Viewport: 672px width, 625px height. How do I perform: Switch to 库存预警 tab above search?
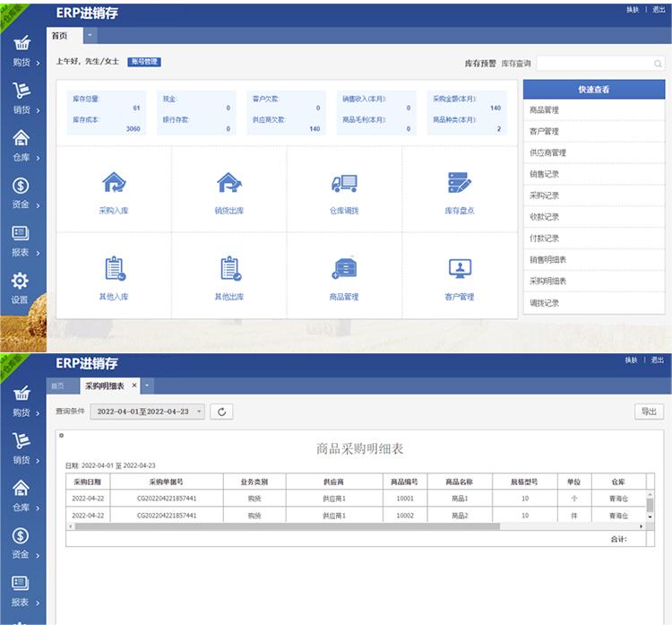coord(479,64)
